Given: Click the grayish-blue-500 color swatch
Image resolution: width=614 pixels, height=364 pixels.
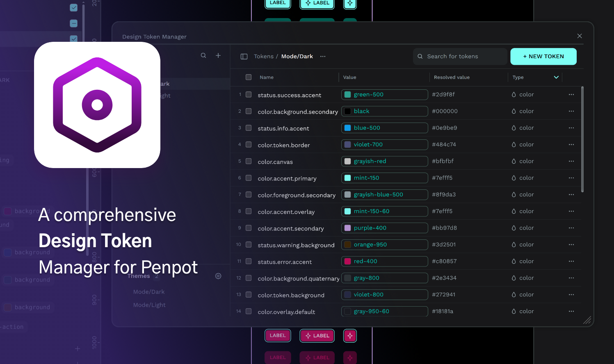Looking at the screenshot, I should tap(347, 195).
